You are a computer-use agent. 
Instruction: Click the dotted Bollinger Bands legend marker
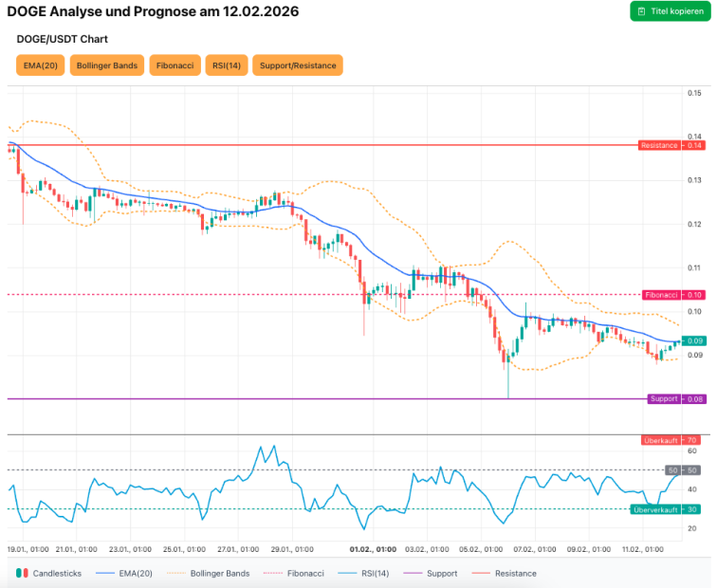point(175,573)
